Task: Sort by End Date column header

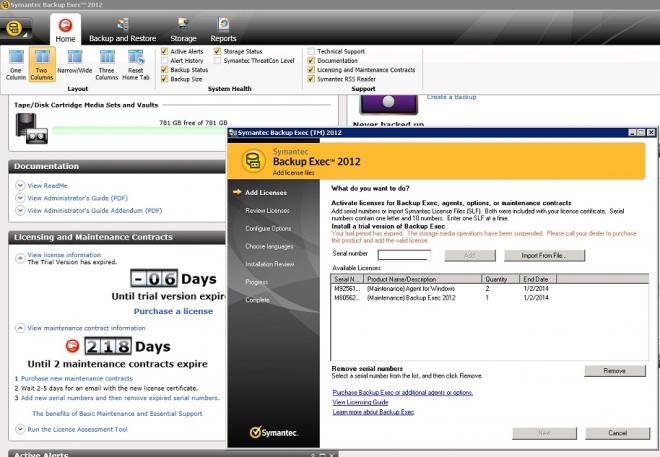Action: point(538,279)
